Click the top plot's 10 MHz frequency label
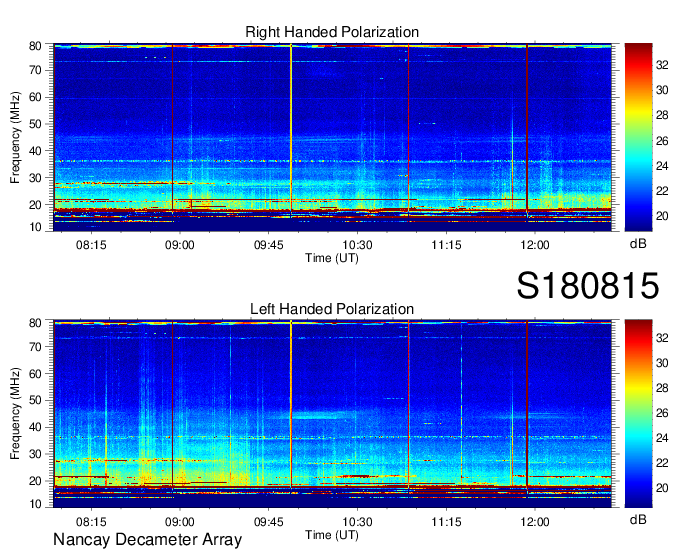Screen dimensions: 680x552 click(35, 227)
